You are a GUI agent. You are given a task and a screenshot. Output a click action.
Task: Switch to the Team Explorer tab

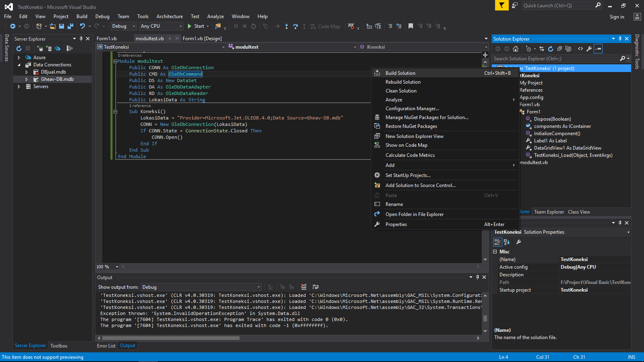point(549,212)
